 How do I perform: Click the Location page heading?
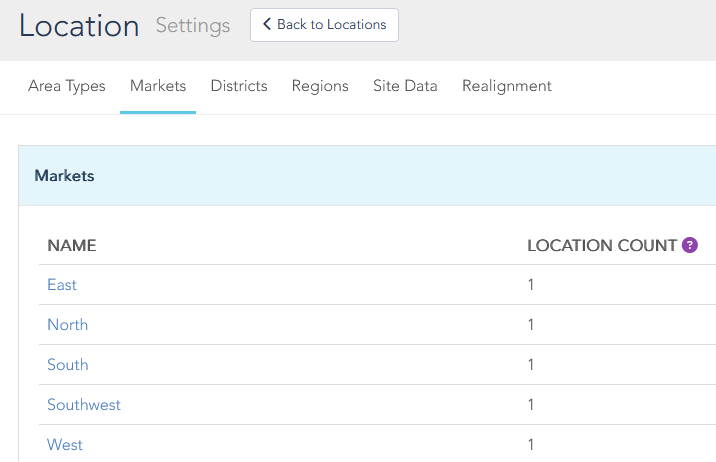coord(79,26)
